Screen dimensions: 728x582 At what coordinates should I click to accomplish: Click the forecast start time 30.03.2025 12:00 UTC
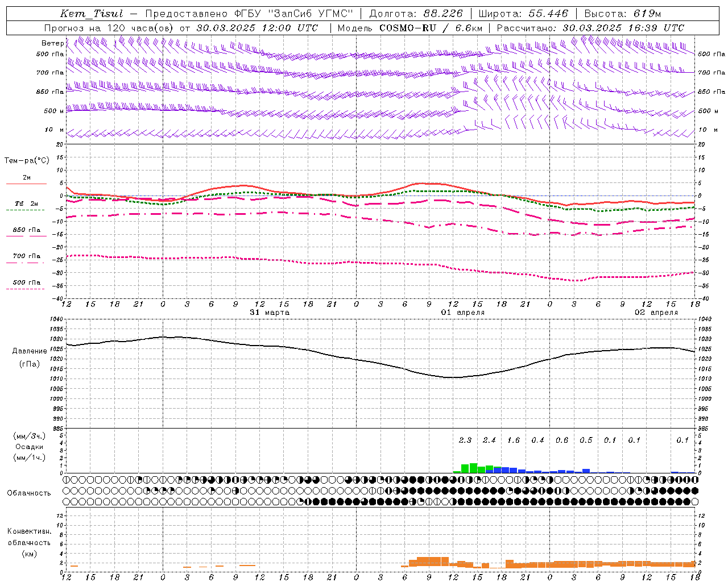tap(257, 28)
